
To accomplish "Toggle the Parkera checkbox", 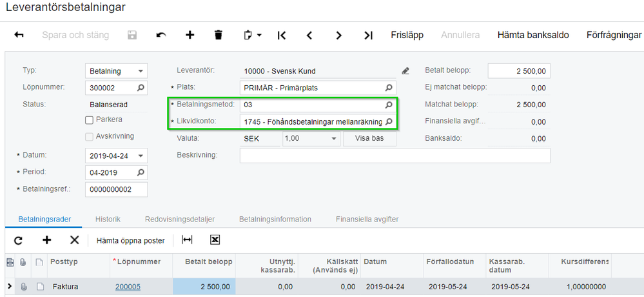I will point(89,120).
